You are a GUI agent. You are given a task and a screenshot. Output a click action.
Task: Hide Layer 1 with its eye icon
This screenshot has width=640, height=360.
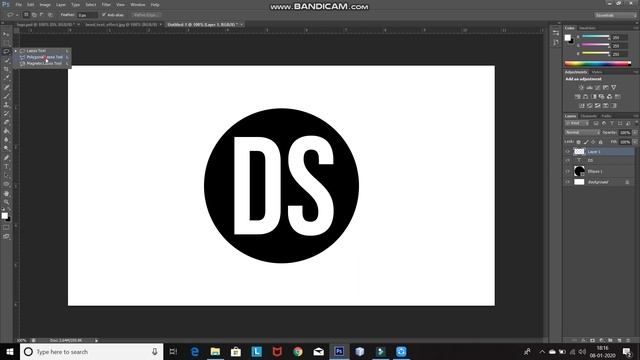coord(568,151)
